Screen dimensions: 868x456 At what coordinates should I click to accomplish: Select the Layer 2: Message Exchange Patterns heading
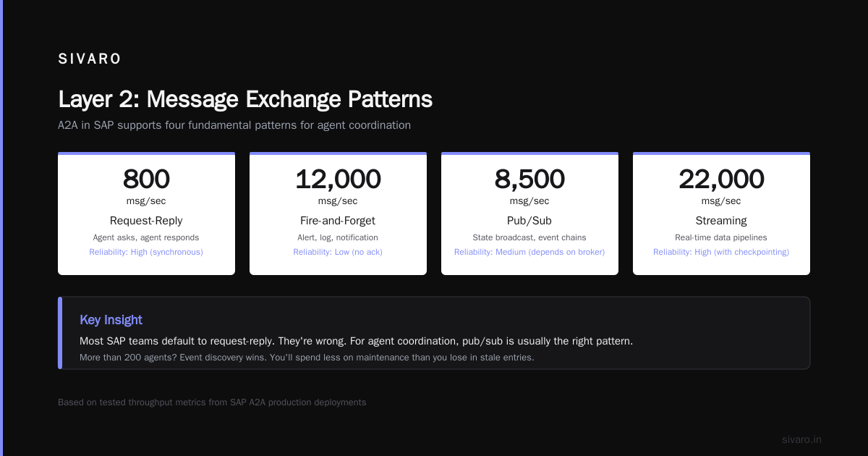coord(245,99)
